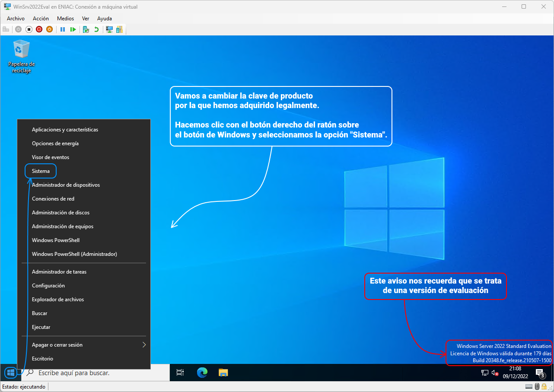
Task: Select Escritorio in the context menu
Action: (83, 359)
